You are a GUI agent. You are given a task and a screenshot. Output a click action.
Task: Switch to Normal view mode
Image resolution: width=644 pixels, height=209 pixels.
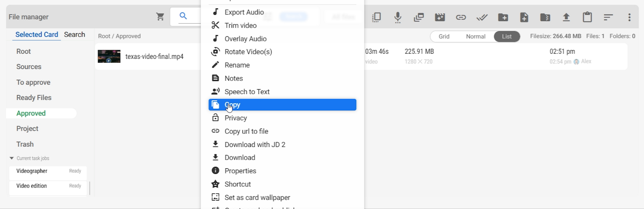coord(475,36)
